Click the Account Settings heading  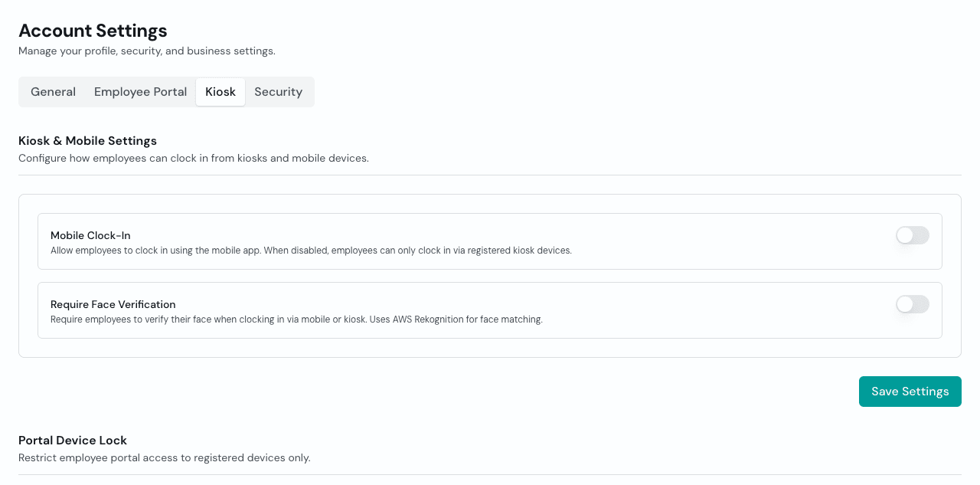93,31
